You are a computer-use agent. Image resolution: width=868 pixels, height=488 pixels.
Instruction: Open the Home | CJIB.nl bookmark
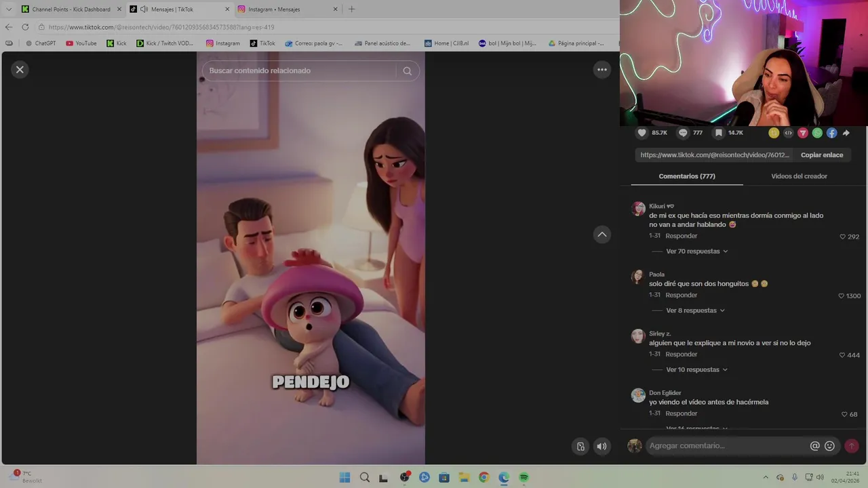(x=447, y=43)
